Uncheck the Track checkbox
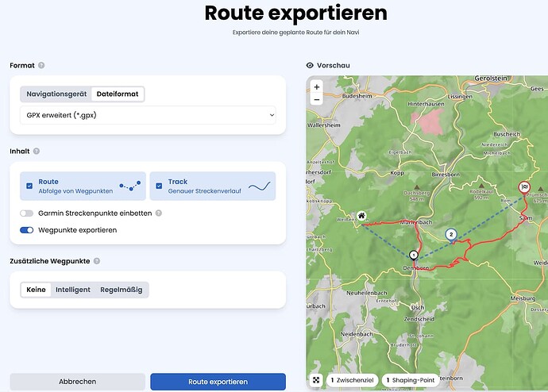This screenshot has width=548, height=392. 159,186
